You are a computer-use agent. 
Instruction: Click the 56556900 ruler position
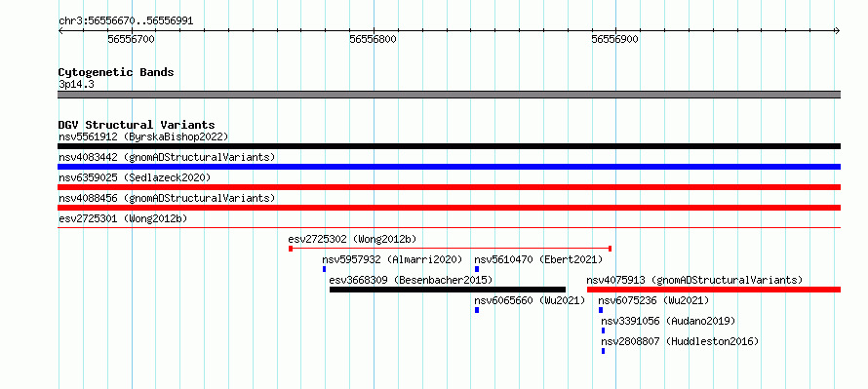(x=615, y=39)
